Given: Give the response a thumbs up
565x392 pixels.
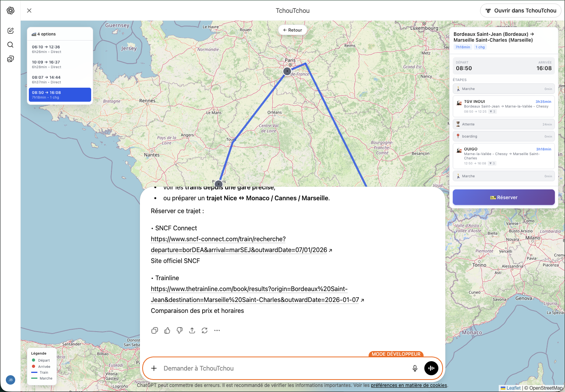Looking at the screenshot, I should click(x=167, y=330).
